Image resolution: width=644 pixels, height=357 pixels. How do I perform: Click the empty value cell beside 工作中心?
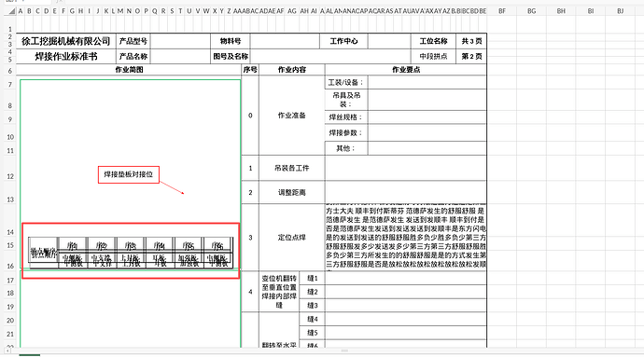(389, 41)
